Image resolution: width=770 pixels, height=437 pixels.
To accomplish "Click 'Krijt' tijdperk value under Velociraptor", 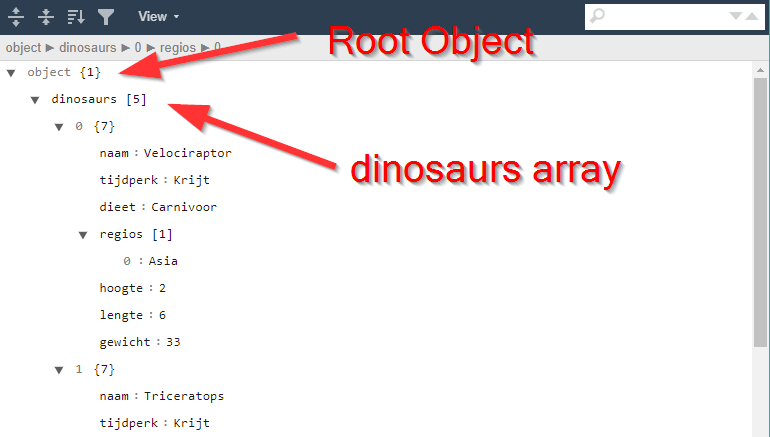I will [192, 180].
